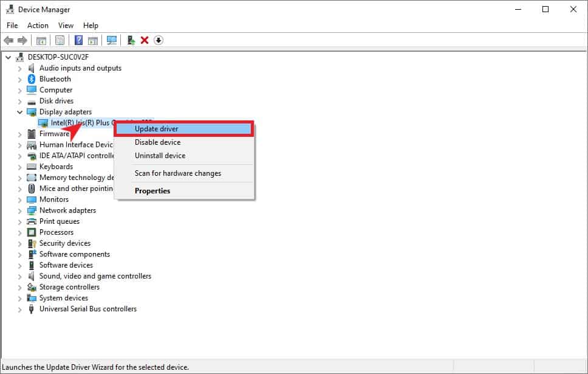588x374 pixels.
Task: Click the round down-arrow toolbar icon
Action: click(159, 40)
